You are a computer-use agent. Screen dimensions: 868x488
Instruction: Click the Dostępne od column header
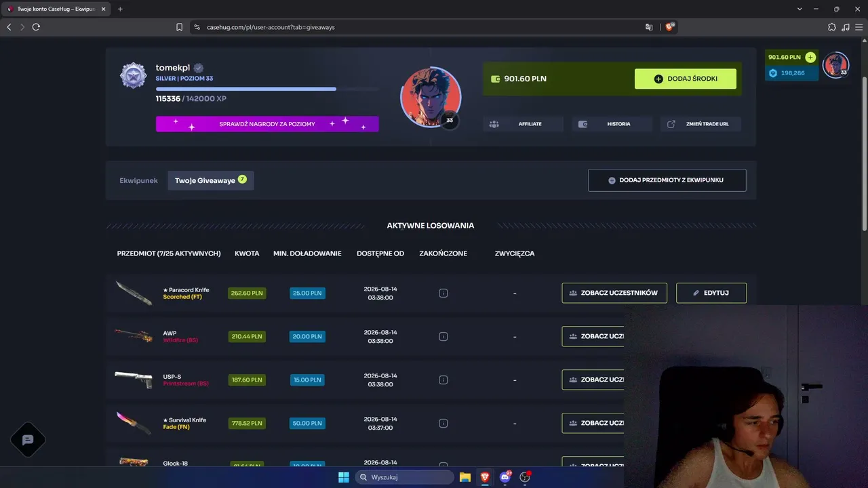380,253
